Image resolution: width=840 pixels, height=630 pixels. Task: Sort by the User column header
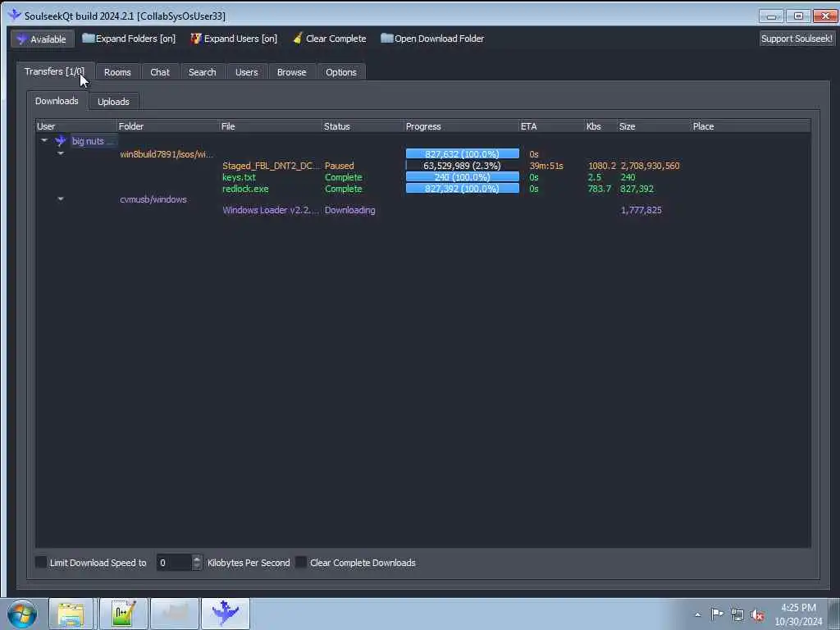(76, 126)
